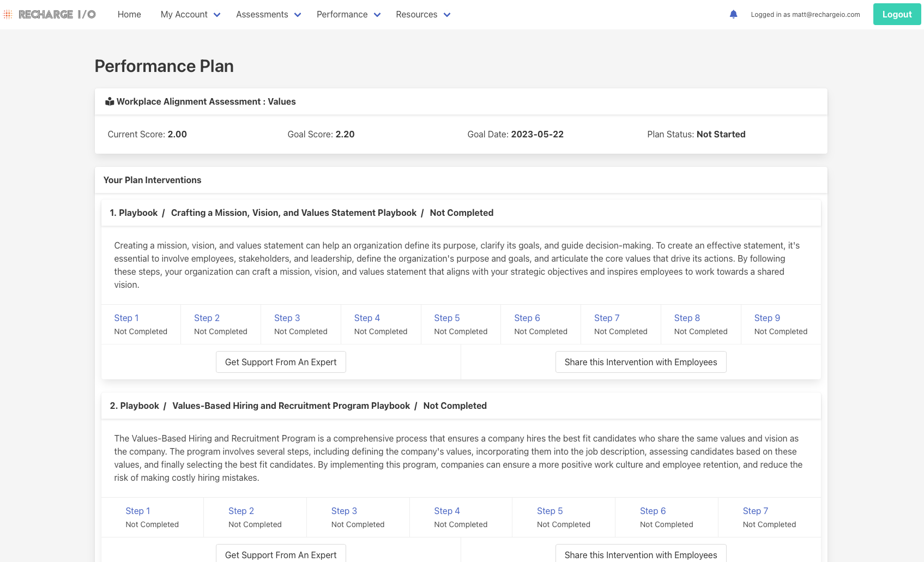
Task: Share the Values-Based Hiring intervention with employees
Action: click(641, 553)
